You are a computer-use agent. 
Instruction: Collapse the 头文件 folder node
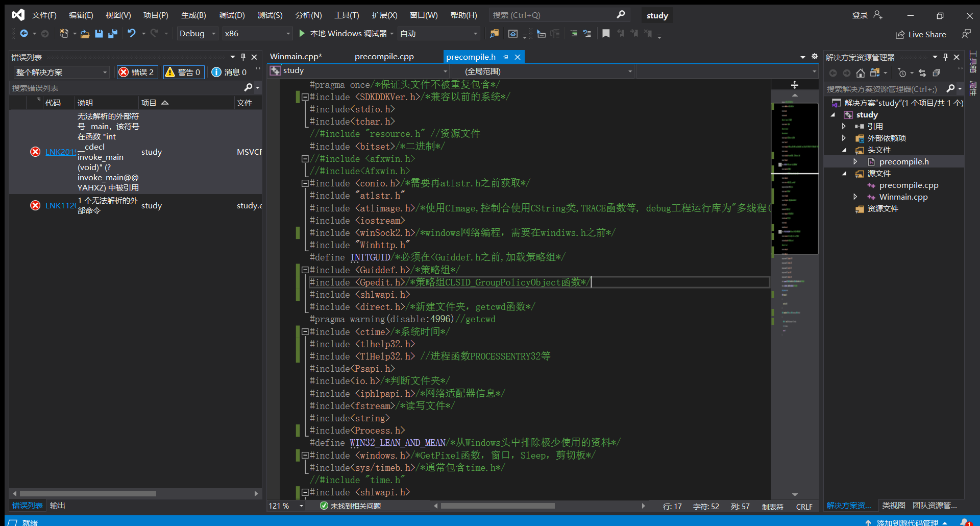click(844, 150)
